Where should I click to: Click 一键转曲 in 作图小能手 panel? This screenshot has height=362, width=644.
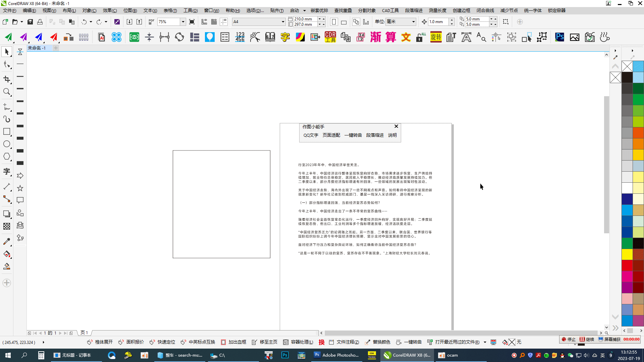click(x=353, y=135)
